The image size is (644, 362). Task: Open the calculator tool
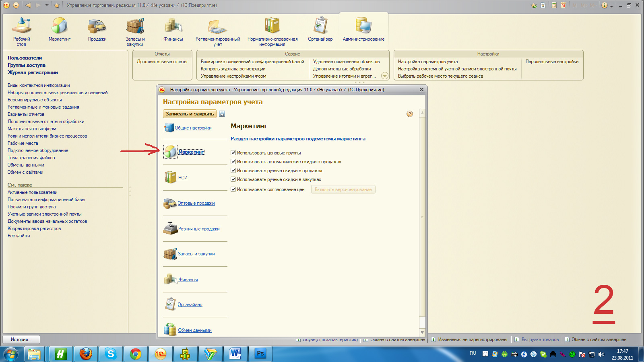(x=554, y=5)
